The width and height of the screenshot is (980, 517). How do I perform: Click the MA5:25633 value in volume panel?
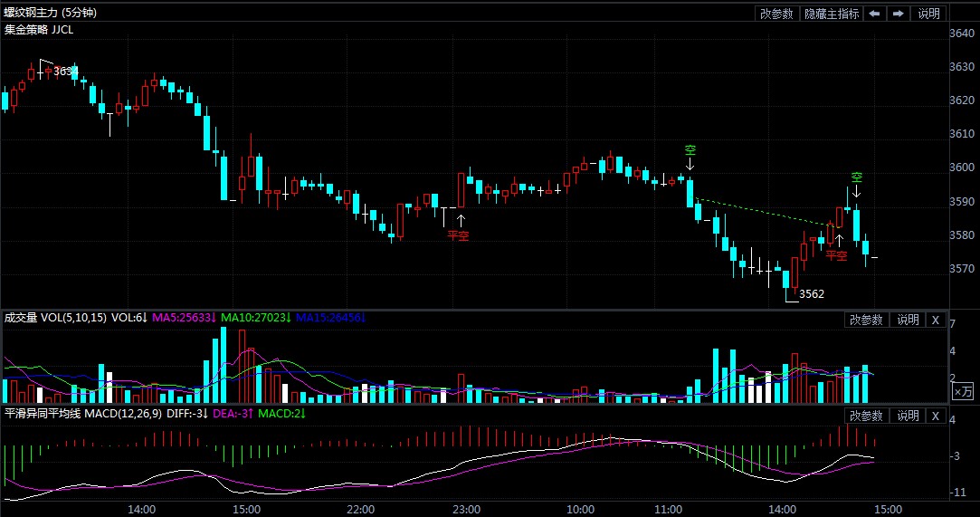(x=185, y=318)
